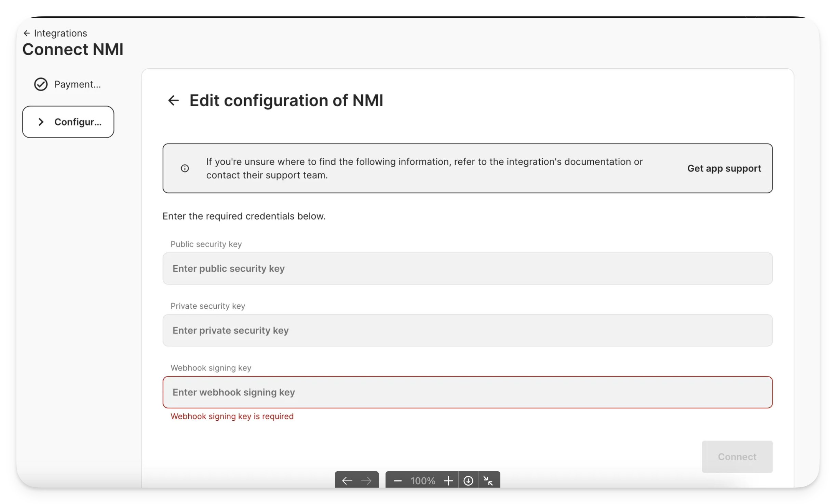Click 'Webhook signing key is required' error text

[x=232, y=416]
